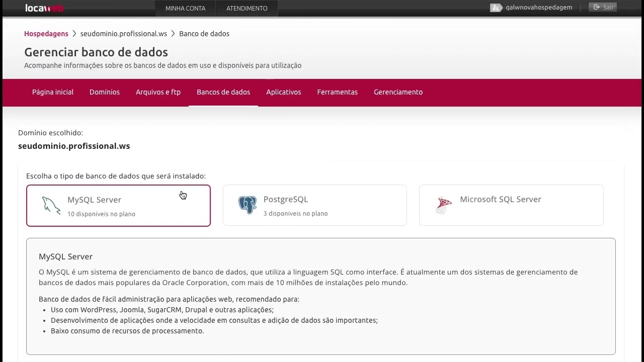Open the ATENDIMENTO menu

coord(247,9)
